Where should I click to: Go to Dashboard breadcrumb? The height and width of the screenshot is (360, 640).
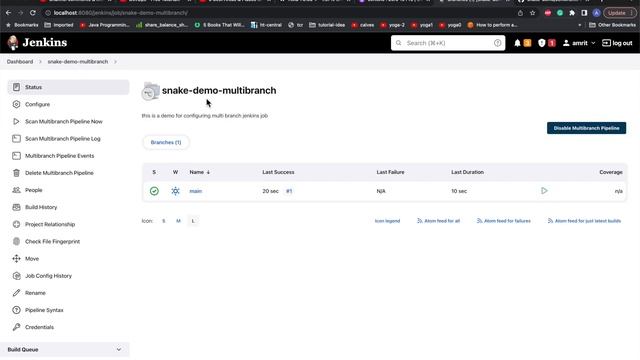[x=20, y=62]
